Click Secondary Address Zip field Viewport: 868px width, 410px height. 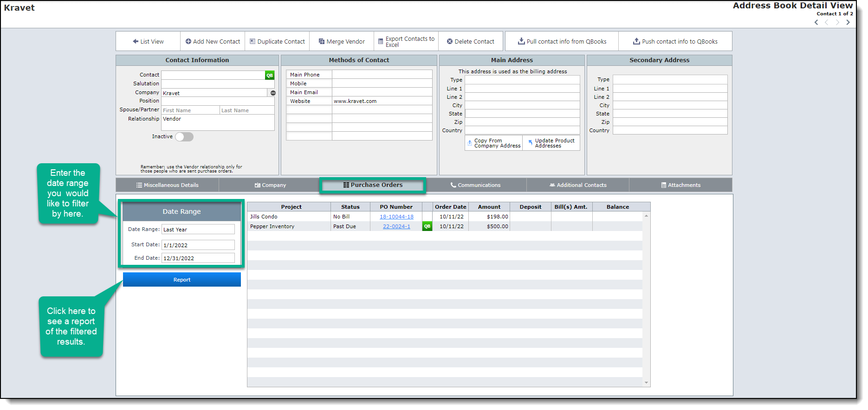(x=670, y=122)
